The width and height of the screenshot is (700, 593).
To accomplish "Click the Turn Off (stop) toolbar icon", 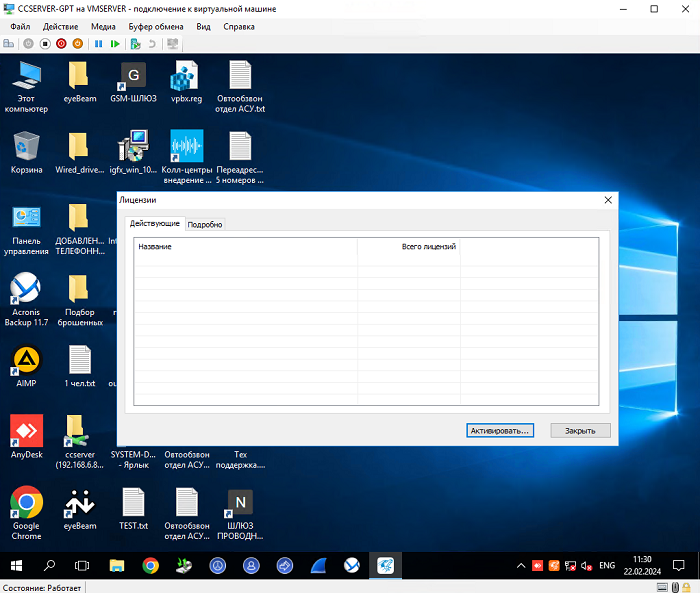I will [x=44, y=44].
